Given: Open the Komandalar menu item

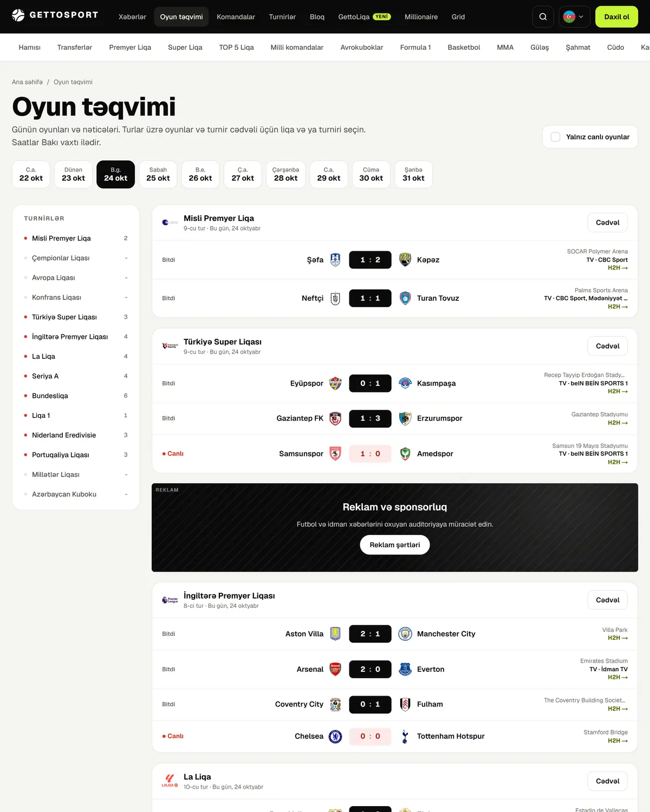Looking at the screenshot, I should [236, 17].
